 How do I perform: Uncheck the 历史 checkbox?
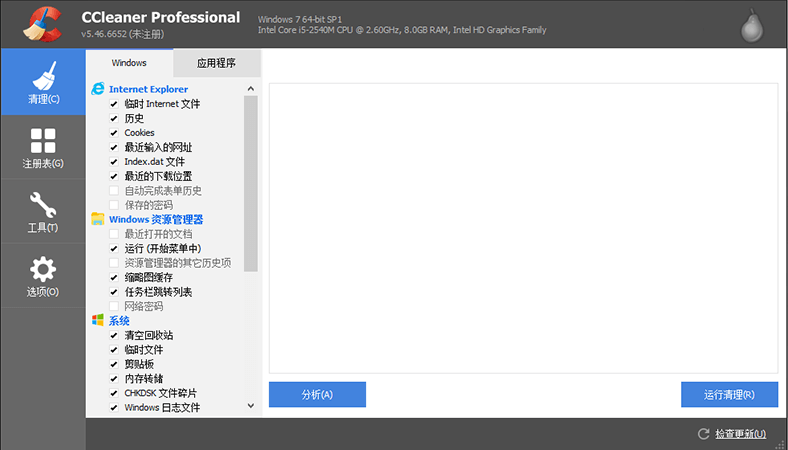click(x=114, y=119)
